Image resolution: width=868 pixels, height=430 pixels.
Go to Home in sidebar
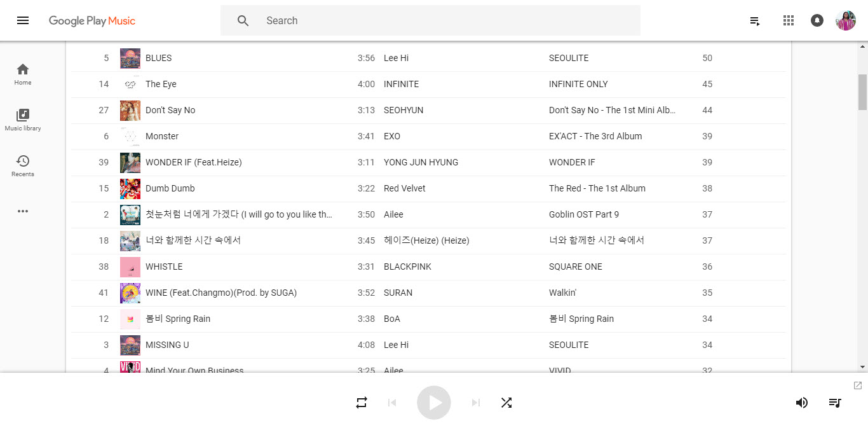tap(23, 74)
